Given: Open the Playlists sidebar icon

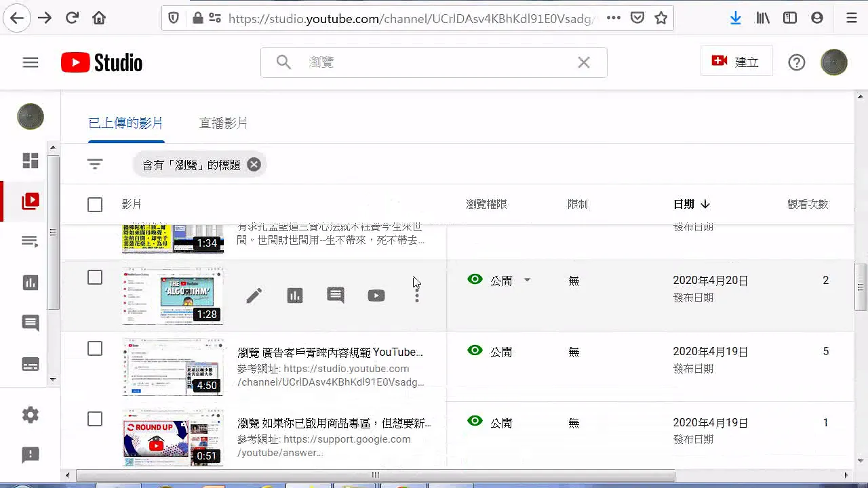Looking at the screenshot, I should pos(31,242).
